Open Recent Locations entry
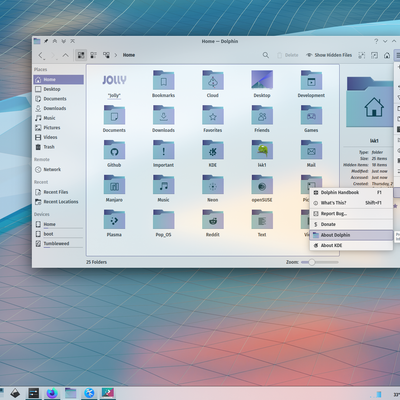The image size is (400, 400). click(58, 202)
